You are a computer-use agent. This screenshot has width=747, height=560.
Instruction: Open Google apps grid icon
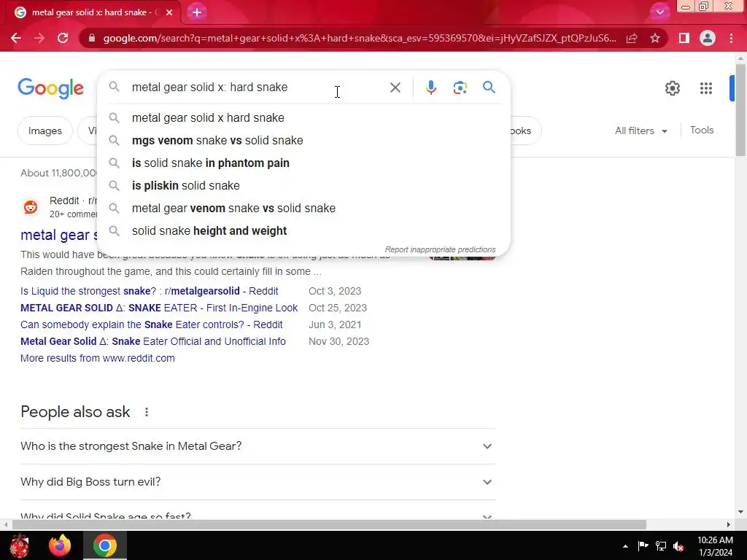pos(706,88)
